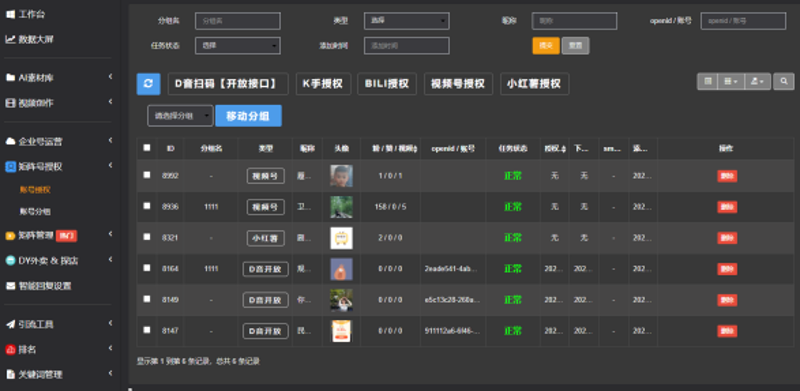Click the 关键词管理 document icon

point(10,374)
